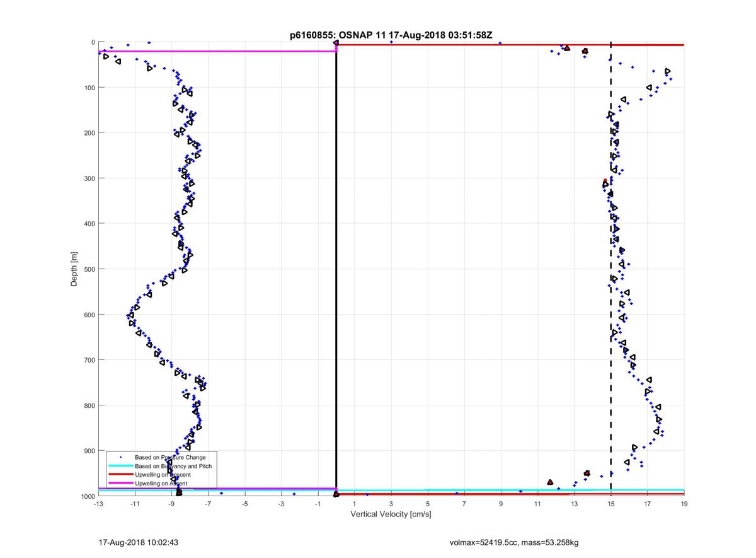Click x-axis tick label 15

(x=610, y=504)
